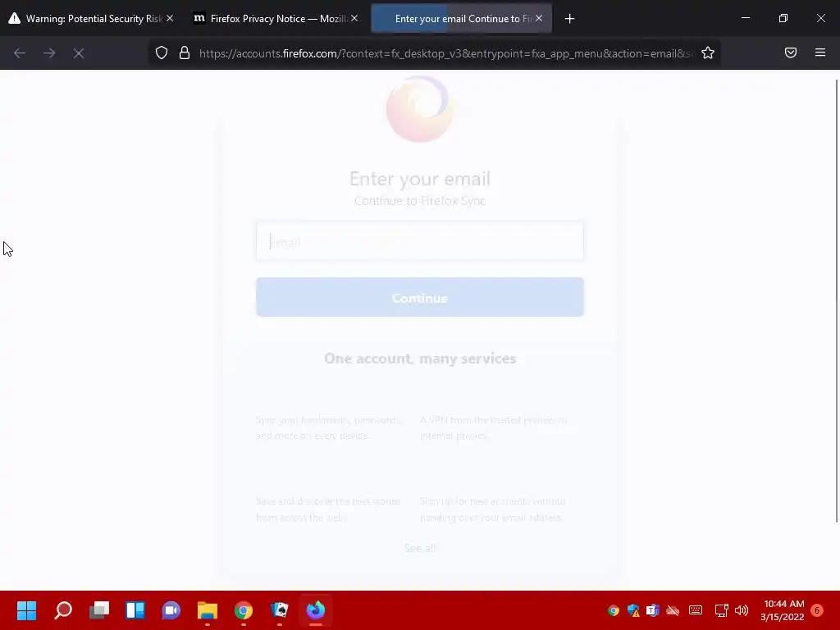Open the Widgets panel icon
Image resolution: width=840 pixels, height=630 pixels.
pyautogui.click(x=135, y=610)
